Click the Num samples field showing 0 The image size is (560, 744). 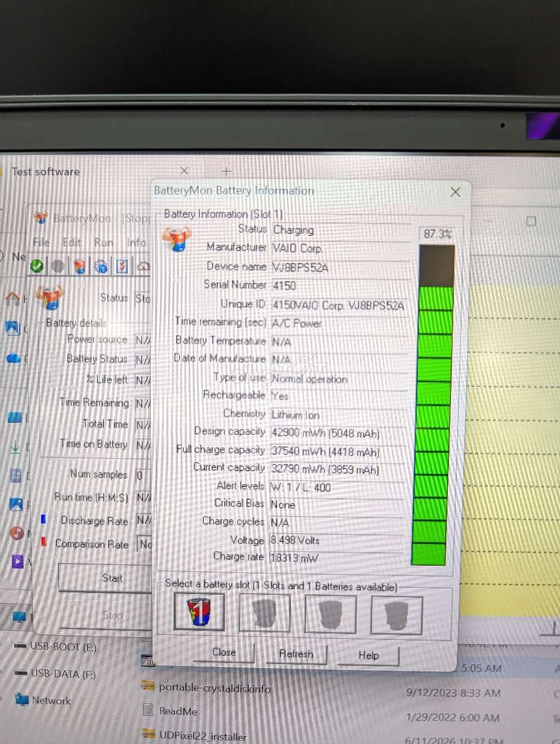(143, 474)
